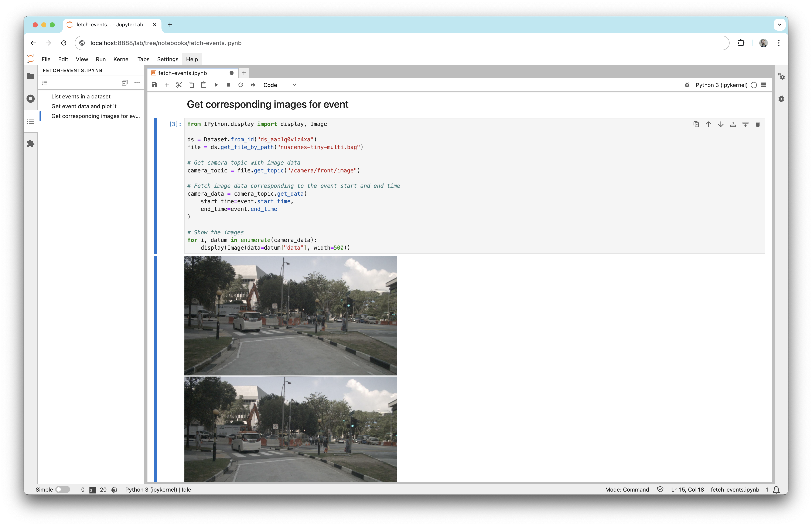This screenshot has width=812, height=526.
Task: Open the Running Terminals and Kernels sidebar
Action: 31,99
